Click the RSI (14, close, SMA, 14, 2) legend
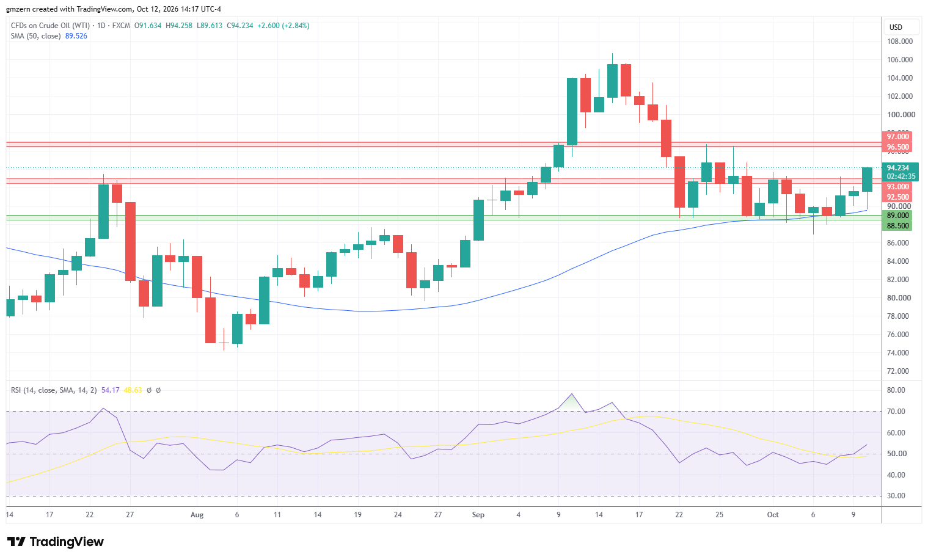928x560 pixels. [x=54, y=390]
